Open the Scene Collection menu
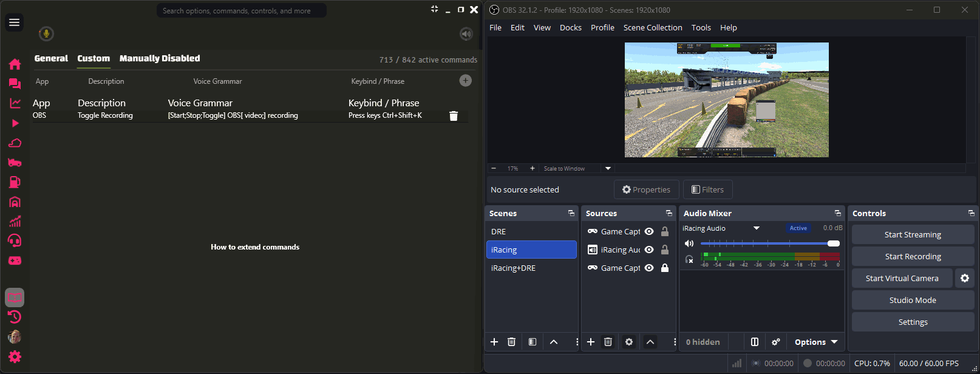 tap(653, 27)
